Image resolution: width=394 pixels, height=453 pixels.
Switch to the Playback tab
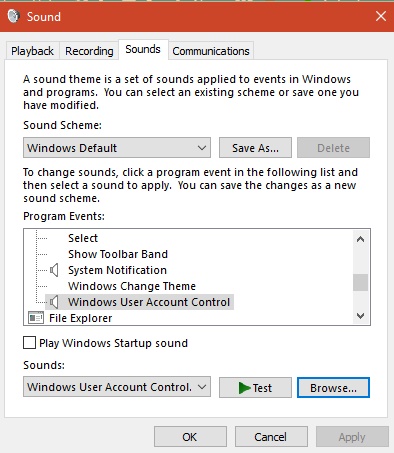32,51
